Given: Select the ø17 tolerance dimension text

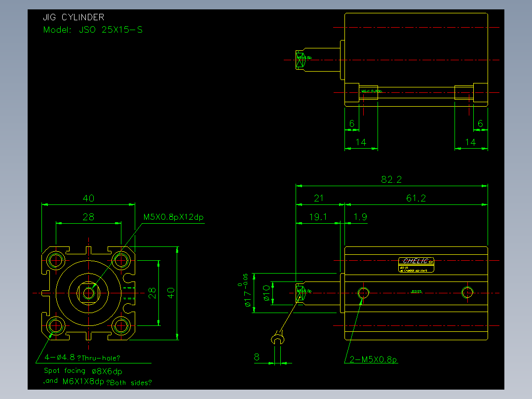Looking at the screenshot, I should (246, 290).
